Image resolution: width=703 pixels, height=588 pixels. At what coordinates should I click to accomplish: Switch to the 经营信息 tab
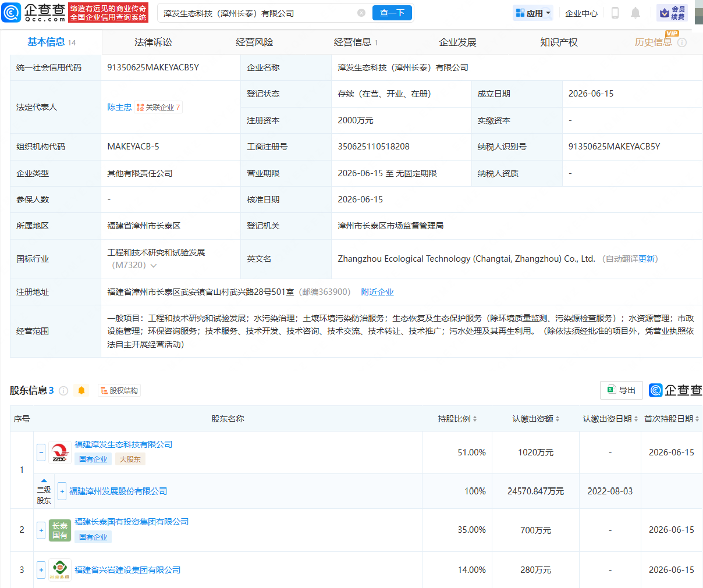click(x=356, y=42)
